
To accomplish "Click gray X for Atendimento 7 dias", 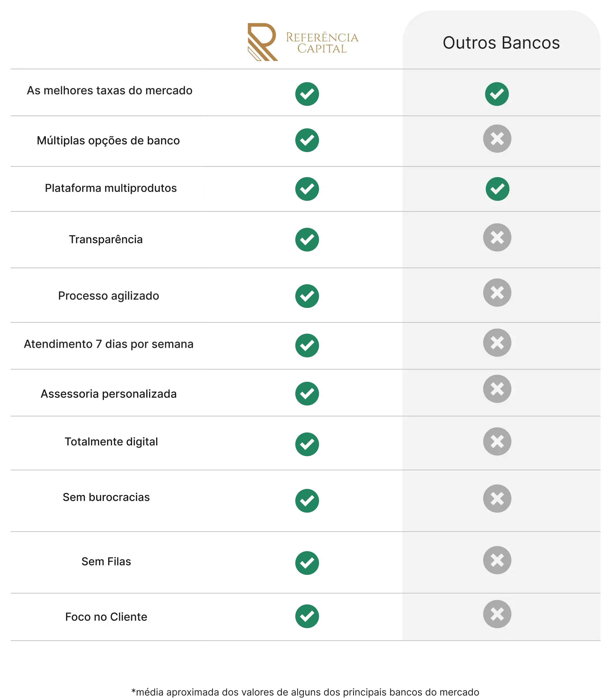I will tap(497, 343).
